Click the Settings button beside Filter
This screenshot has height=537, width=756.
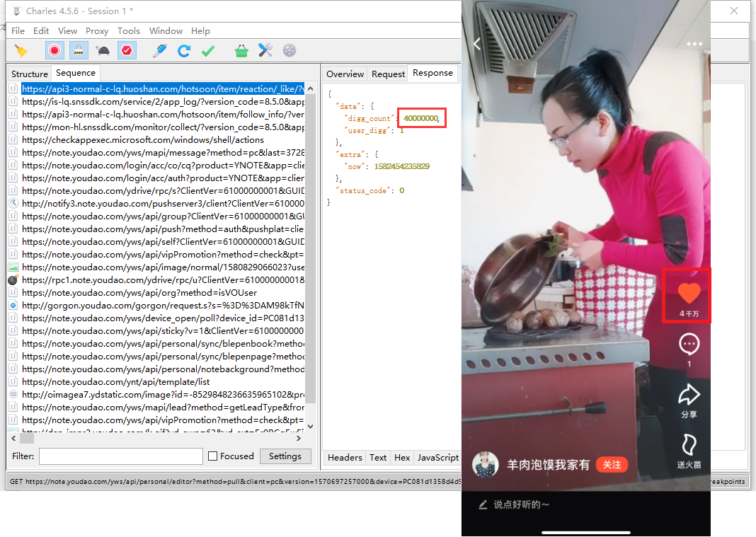pos(285,456)
